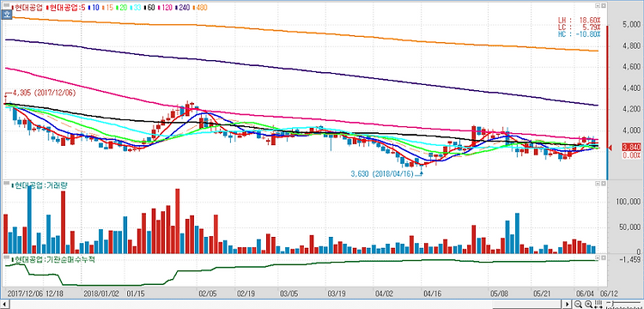Select the 현대공업:5 moving average legend
This screenshot has height=309, width=644.
click(x=66, y=8)
